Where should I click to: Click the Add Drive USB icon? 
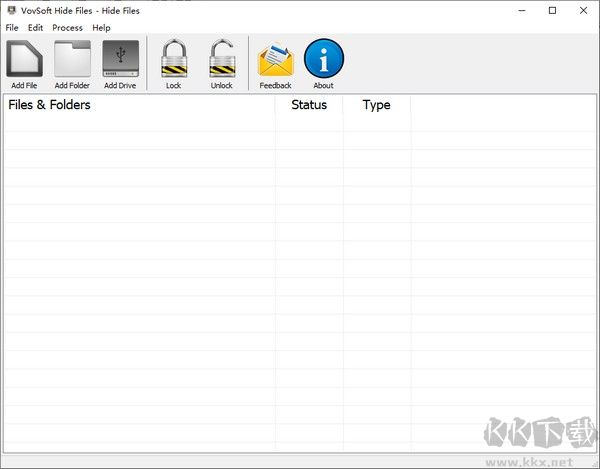point(121,59)
